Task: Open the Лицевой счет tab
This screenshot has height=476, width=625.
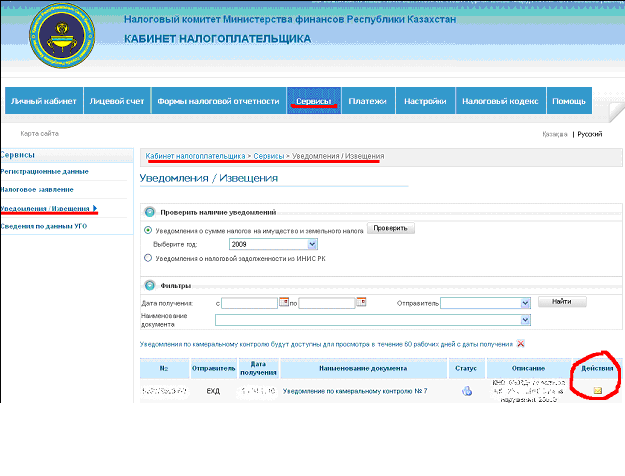Action: 117,101
